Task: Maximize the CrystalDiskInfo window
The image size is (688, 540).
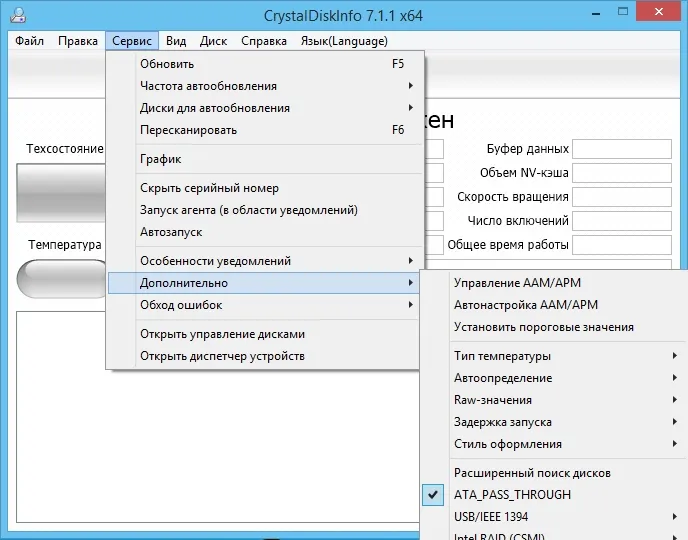Action: point(623,12)
